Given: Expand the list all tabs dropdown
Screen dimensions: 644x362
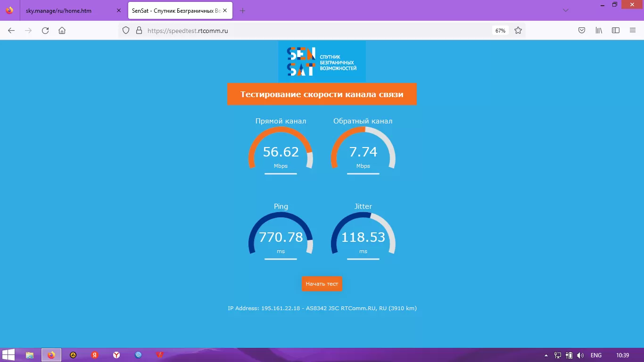Looking at the screenshot, I should coord(566,10).
